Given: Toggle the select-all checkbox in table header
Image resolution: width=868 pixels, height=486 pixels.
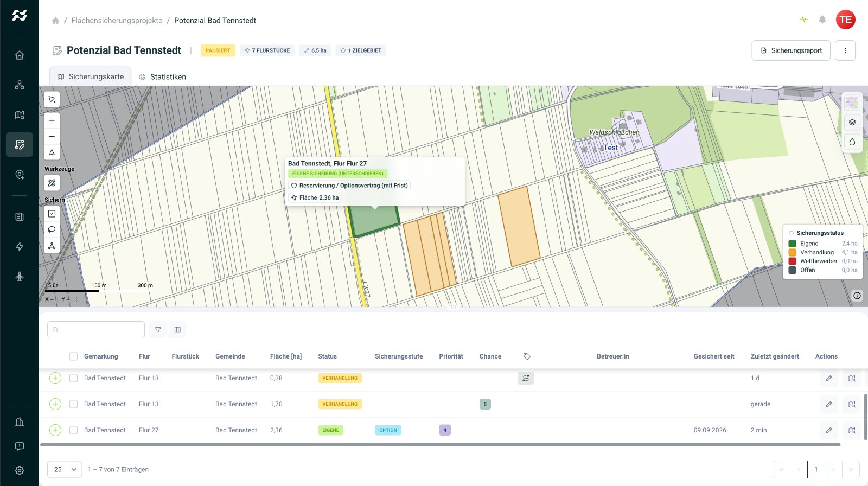Looking at the screenshot, I should pyautogui.click(x=74, y=356).
